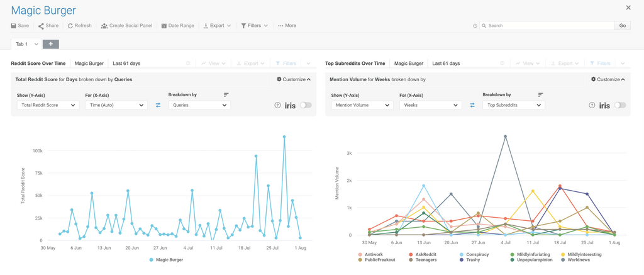
Task: Click sort icon beside Top Subreddits breakdown
Action: point(540,95)
